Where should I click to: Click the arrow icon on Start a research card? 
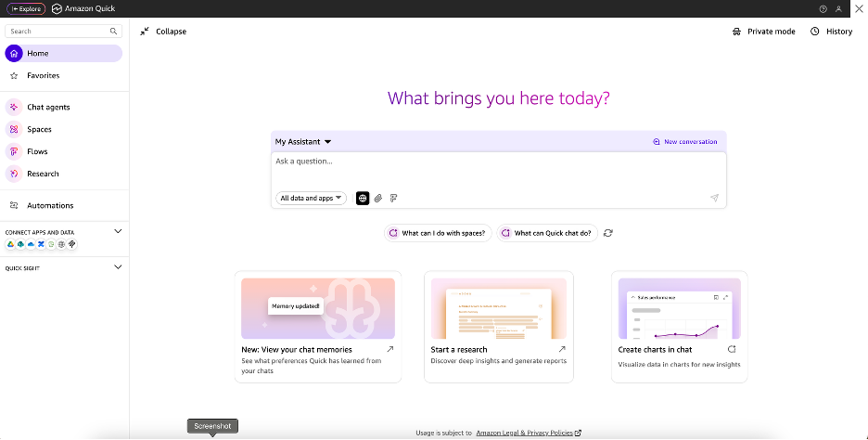(x=562, y=349)
